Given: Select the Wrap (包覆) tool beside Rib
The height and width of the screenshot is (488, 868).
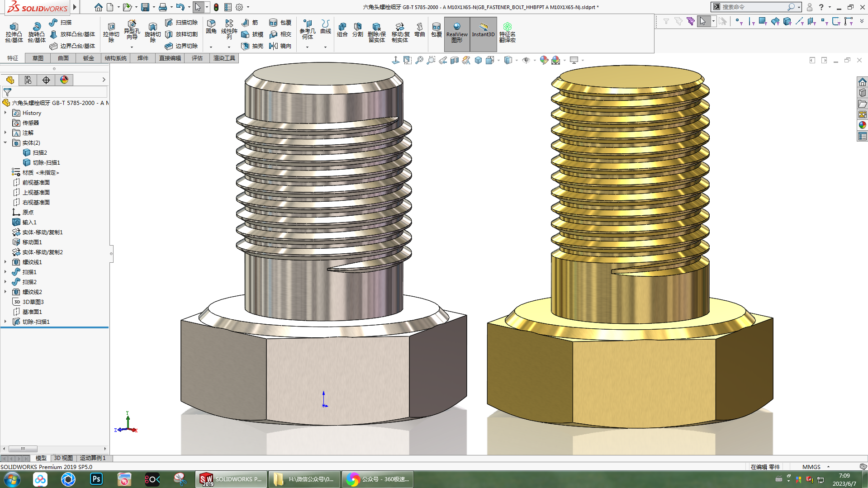Looking at the screenshot, I should pyautogui.click(x=280, y=22).
